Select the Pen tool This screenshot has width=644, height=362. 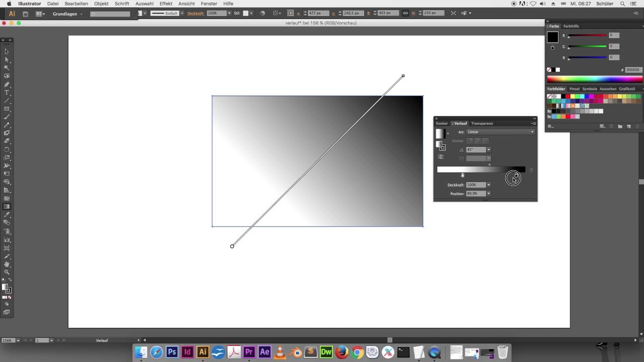(x=7, y=84)
